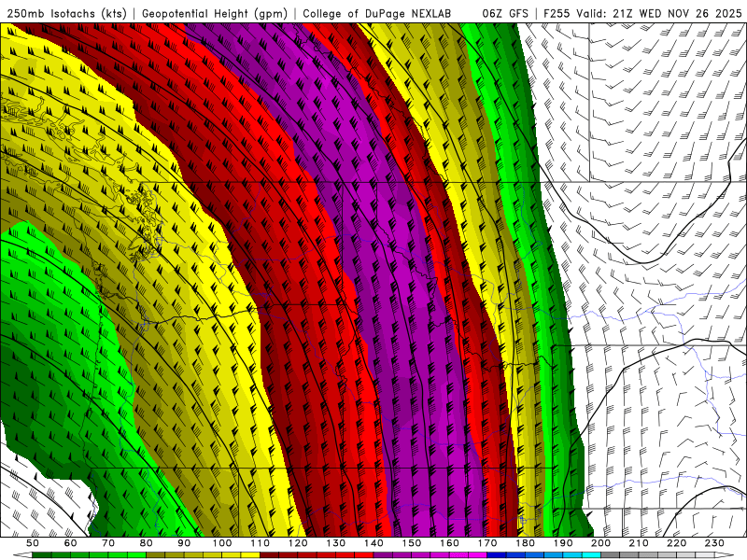Pick the cyan swatch ending at 200

click(x=591, y=555)
